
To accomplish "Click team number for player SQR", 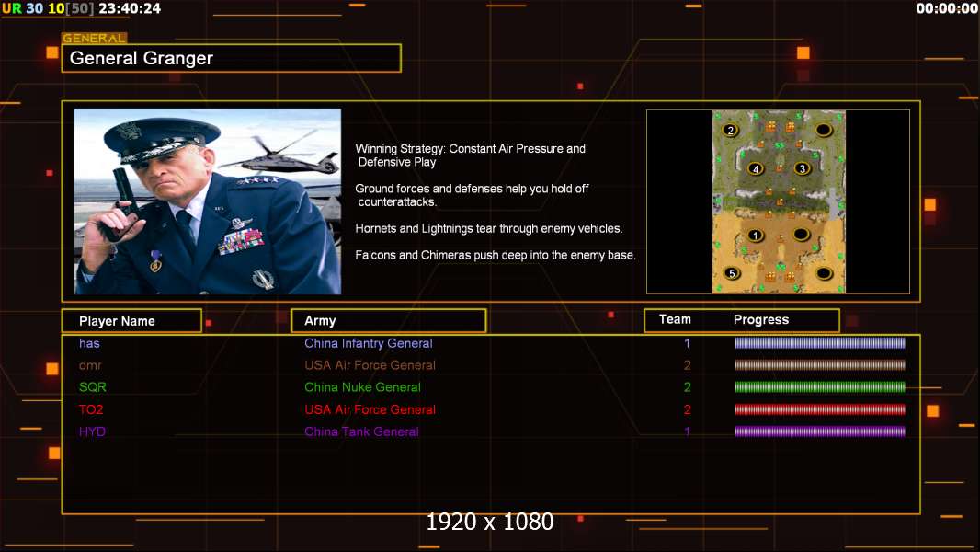I will click(x=687, y=387).
